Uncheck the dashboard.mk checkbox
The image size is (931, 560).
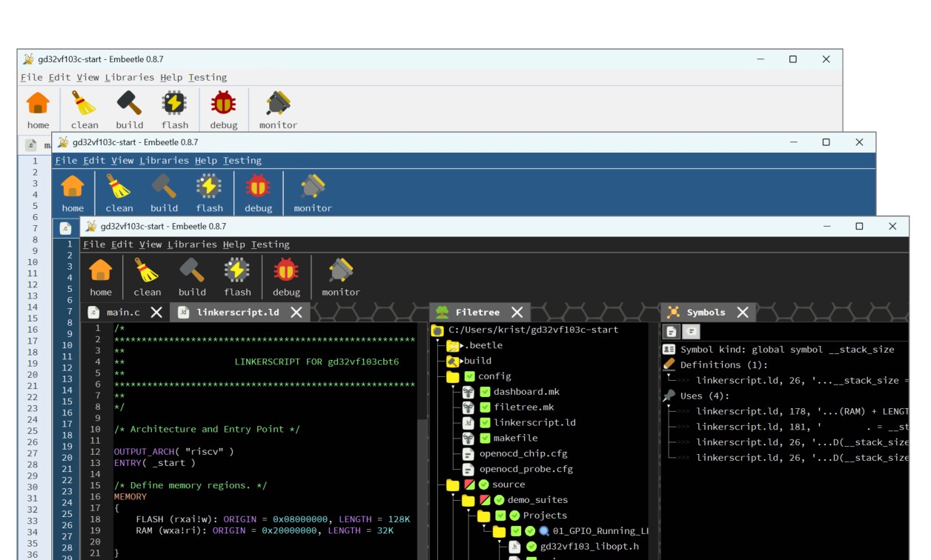click(x=485, y=392)
